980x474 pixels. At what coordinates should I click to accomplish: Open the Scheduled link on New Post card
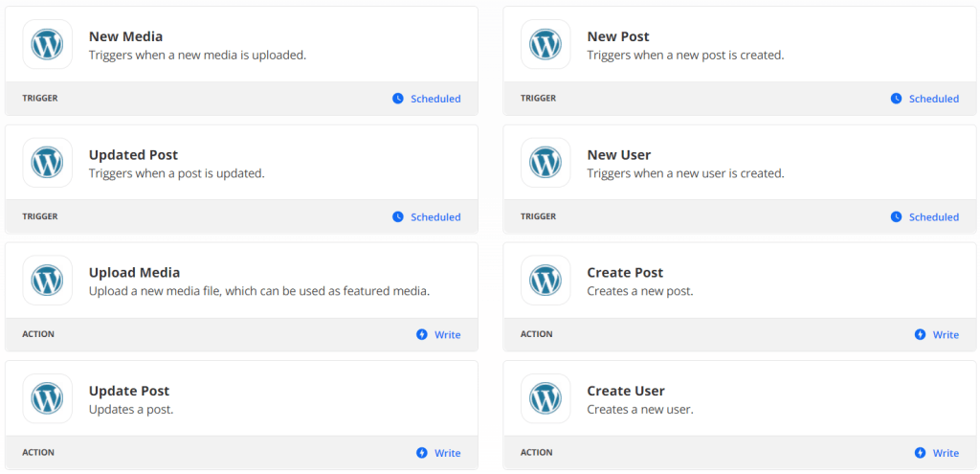[x=934, y=99]
